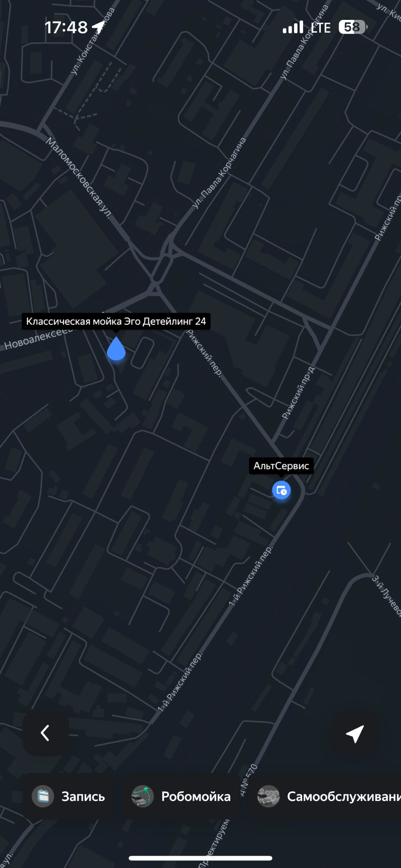This screenshot has width=401, height=868.
Task: Select the Запись filter chip
Action: coord(69,796)
